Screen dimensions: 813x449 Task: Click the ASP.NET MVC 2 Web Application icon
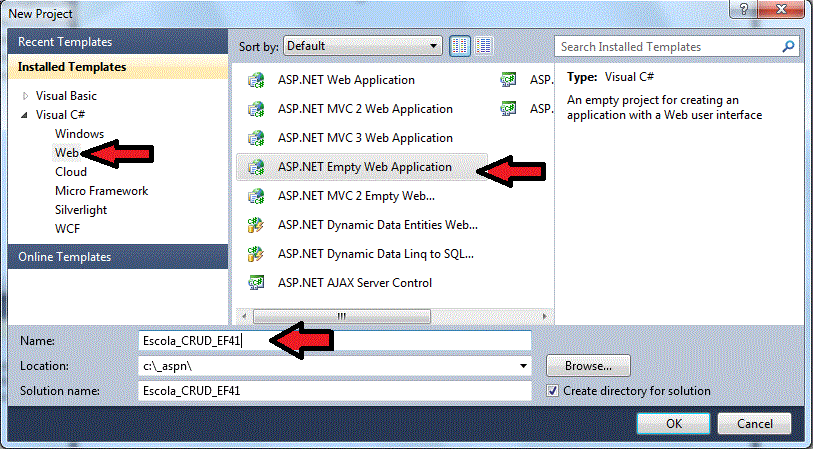coord(256,109)
